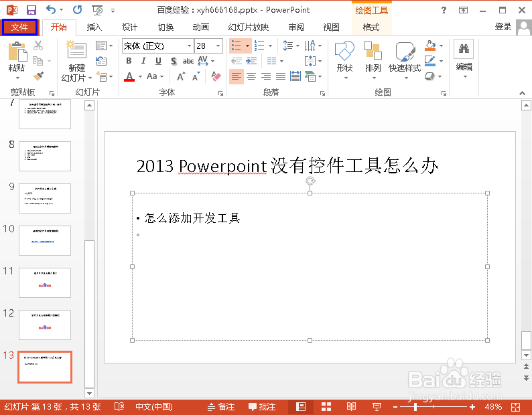Toggle Bold formatting
Image resolution: width=532 pixels, height=415 pixels.
point(129,61)
